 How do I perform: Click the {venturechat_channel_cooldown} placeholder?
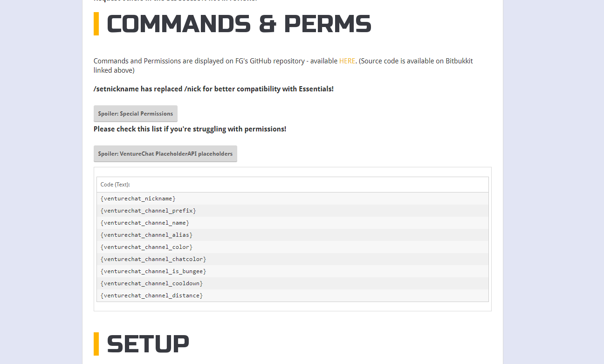click(x=151, y=283)
